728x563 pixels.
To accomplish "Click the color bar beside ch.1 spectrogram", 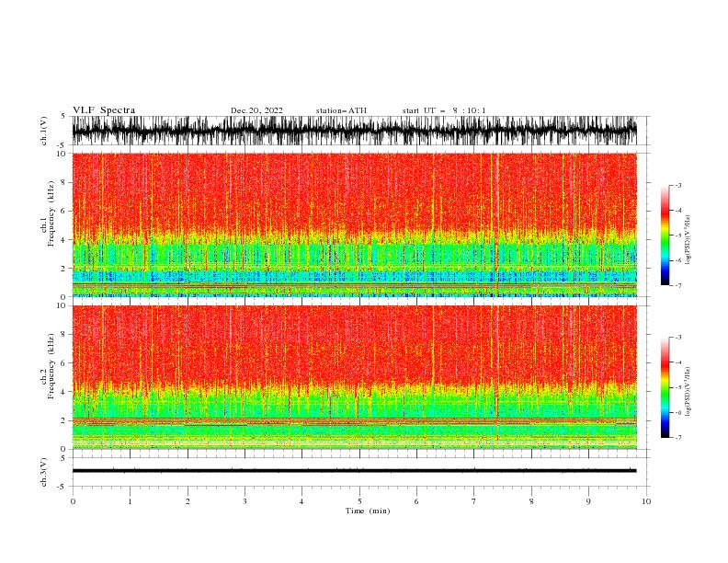I will pyautogui.click(x=665, y=236).
